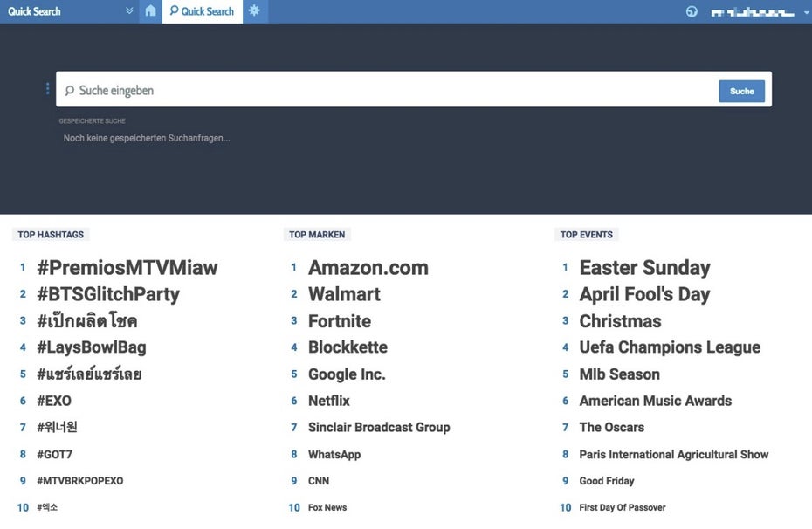Viewport: 812px width, 529px height.
Task: Open brand Sinclair Broadcast Group
Action: (379, 428)
